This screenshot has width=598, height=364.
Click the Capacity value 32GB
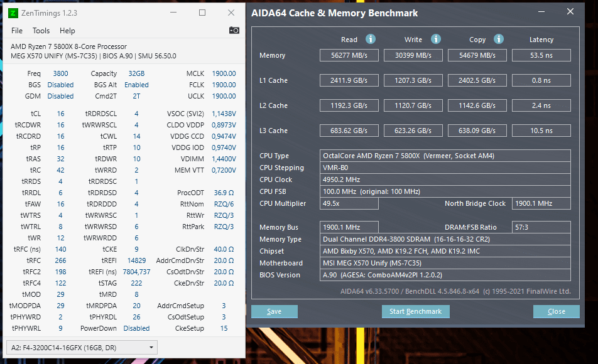click(136, 73)
